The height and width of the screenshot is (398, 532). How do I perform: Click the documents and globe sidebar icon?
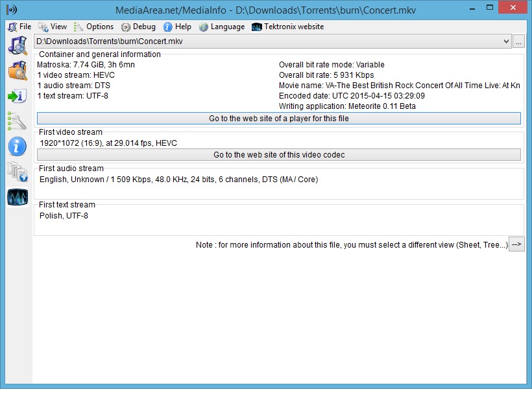[18, 172]
